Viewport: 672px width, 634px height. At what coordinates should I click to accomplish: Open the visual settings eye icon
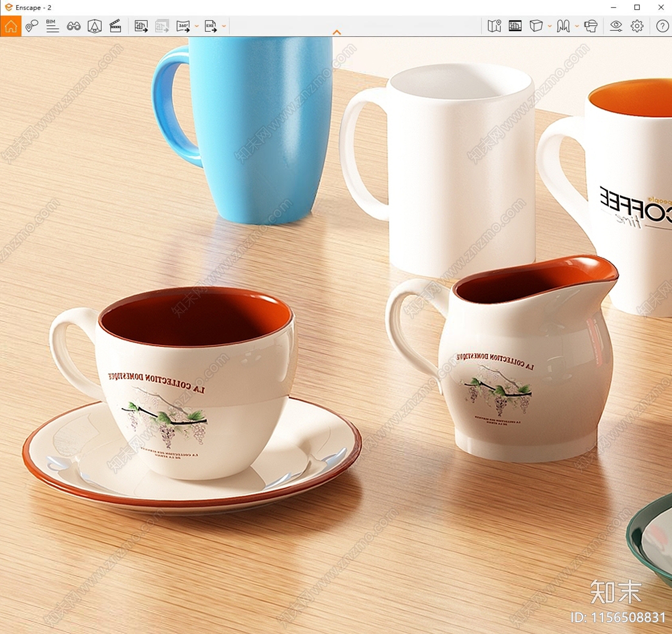616,26
